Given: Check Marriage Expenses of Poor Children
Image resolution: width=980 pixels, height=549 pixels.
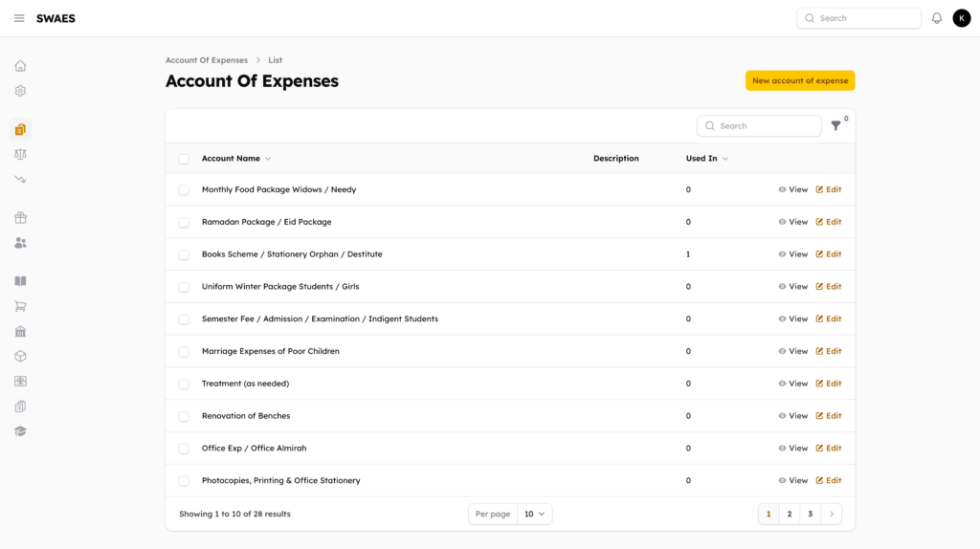Looking at the screenshot, I should click(x=184, y=352).
